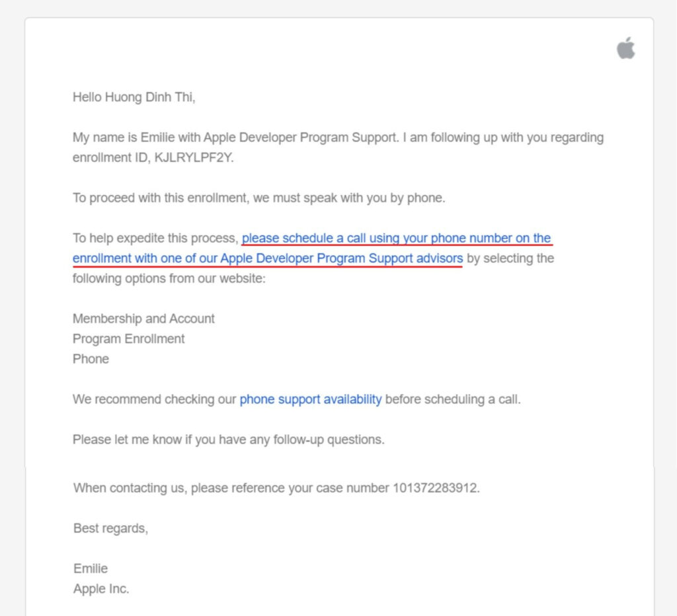Click the 'Apple Inc.' signature line
Screen dimensions: 677x616
point(101,588)
